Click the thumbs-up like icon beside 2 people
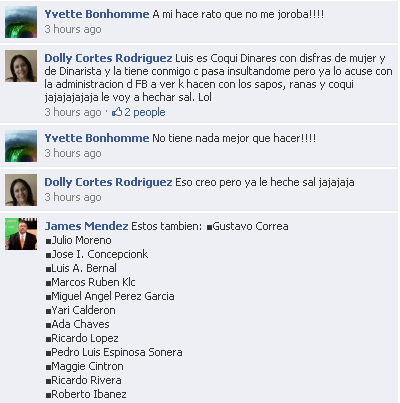Image resolution: width=400 pixels, height=403 pixels. coord(117,112)
